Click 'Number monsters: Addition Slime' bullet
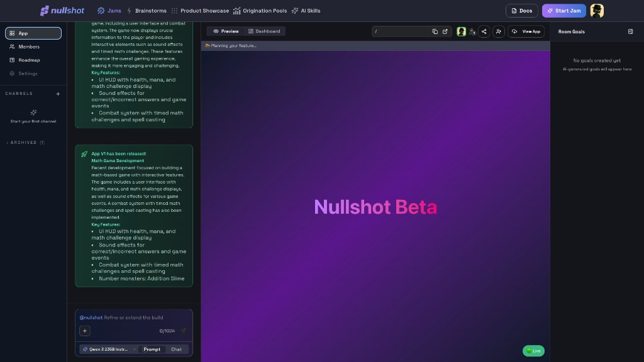The height and width of the screenshot is (362, 644). pos(142,278)
